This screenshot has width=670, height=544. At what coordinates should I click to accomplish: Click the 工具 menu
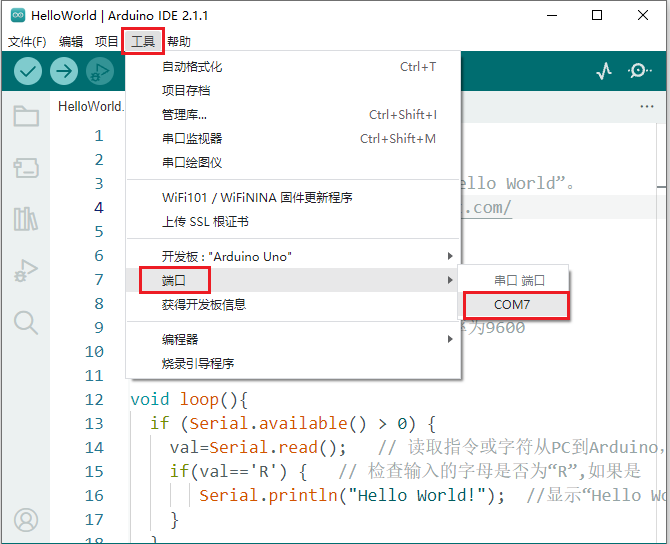(143, 41)
